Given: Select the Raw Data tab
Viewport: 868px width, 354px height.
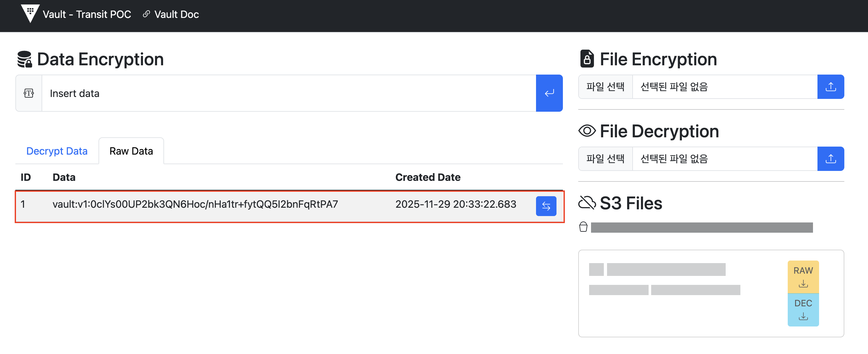Looking at the screenshot, I should point(131,151).
